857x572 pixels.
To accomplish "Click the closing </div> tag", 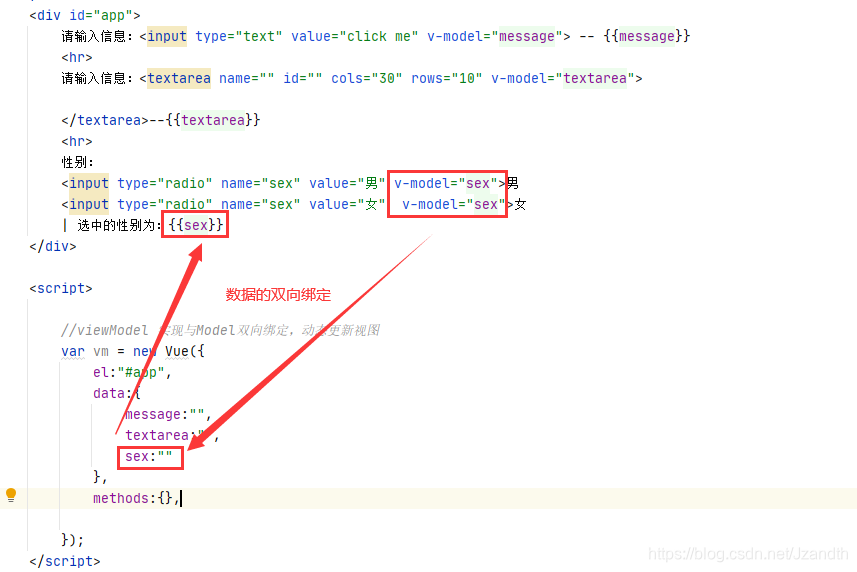I will tap(53, 246).
